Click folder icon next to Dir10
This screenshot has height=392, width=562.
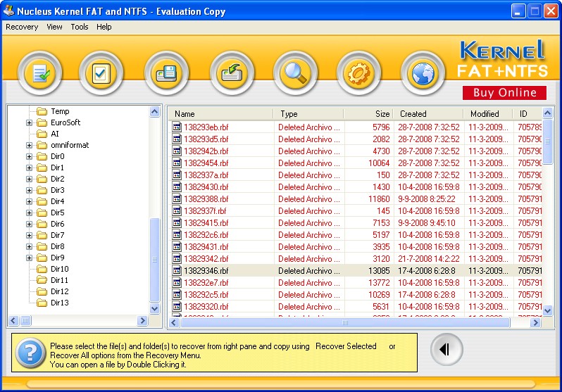coord(42,269)
